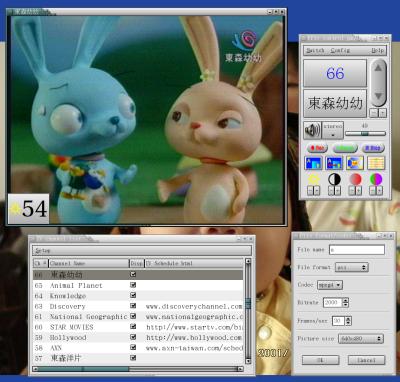Open the yellow channel grid icon
This screenshot has width=400, height=382.
[x=376, y=163]
